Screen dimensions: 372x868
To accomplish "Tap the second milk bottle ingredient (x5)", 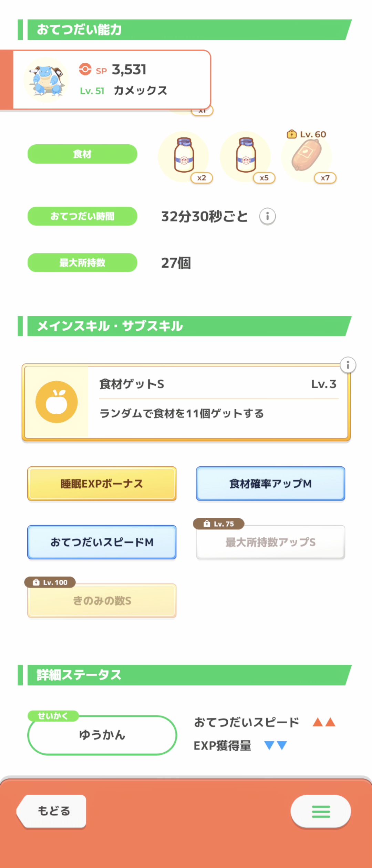I will [x=246, y=156].
